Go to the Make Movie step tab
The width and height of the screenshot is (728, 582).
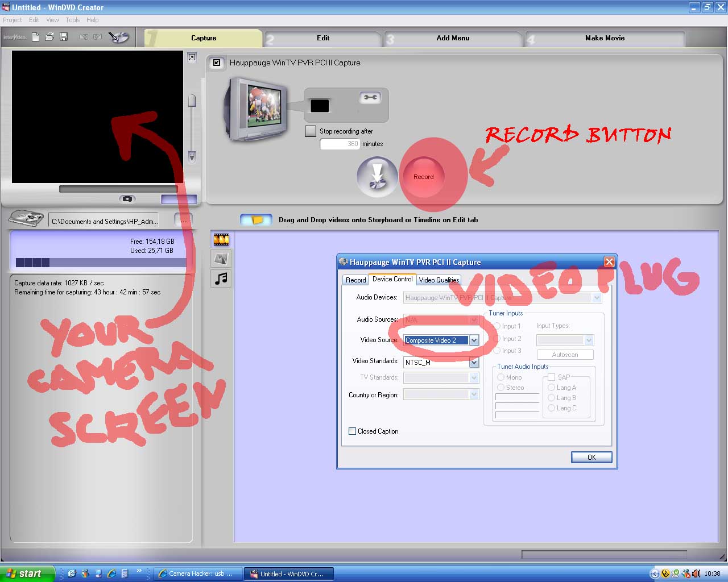point(605,38)
